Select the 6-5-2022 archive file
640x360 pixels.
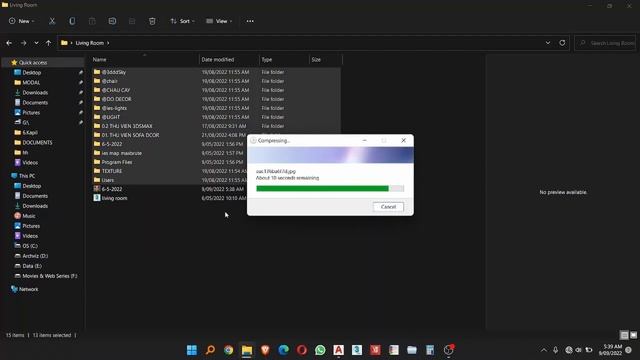pyautogui.click(x=111, y=189)
